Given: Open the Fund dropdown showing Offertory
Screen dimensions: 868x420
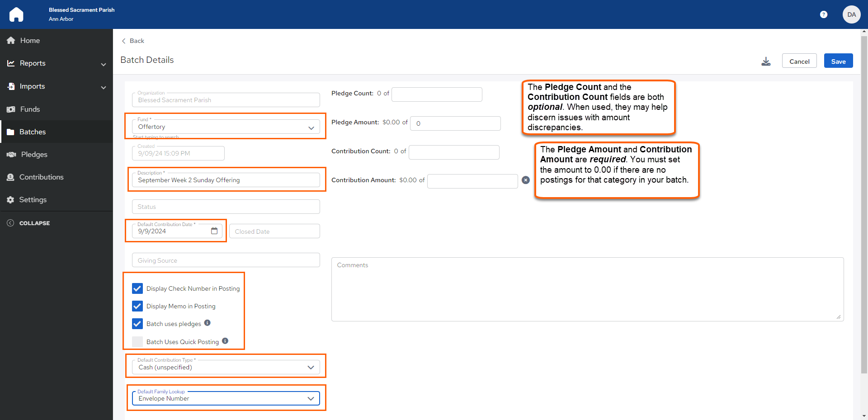Looking at the screenshot, I should [x=226, y=127].
